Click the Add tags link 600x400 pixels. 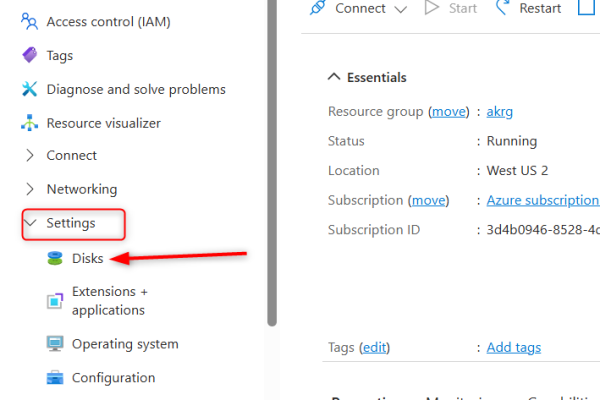(513, 347)
